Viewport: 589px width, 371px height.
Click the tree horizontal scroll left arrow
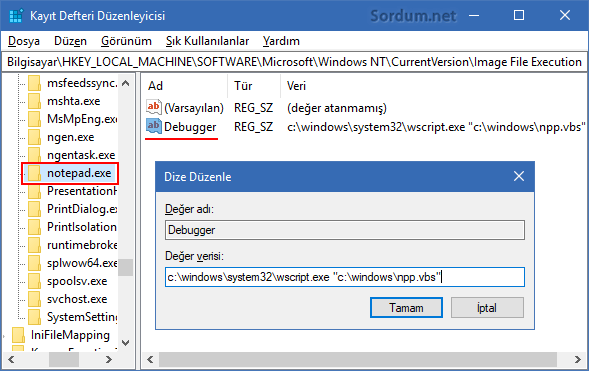click(x=11, y=359)
